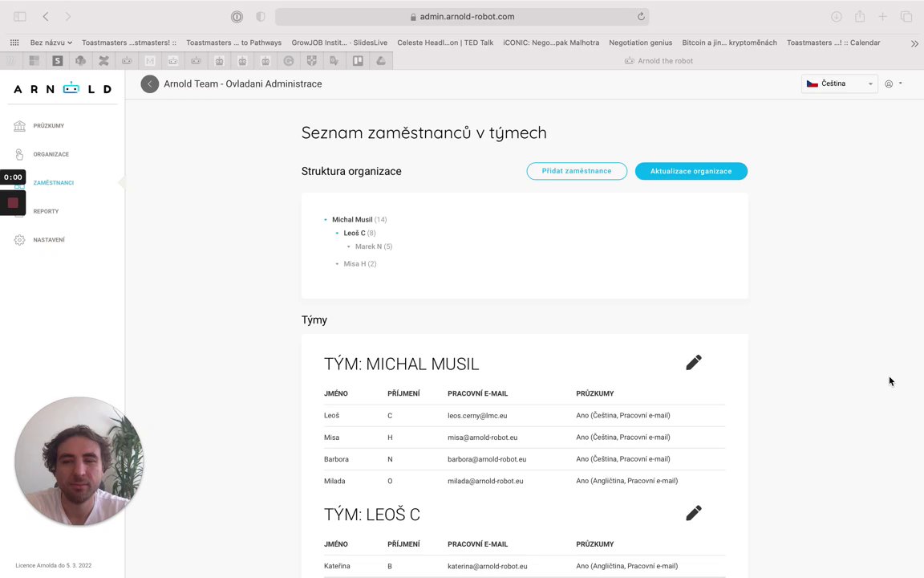Select Zaměstnanci in the sidebar menu
Image resolution: width=924 pixels, height=578 pixels.
53,183
